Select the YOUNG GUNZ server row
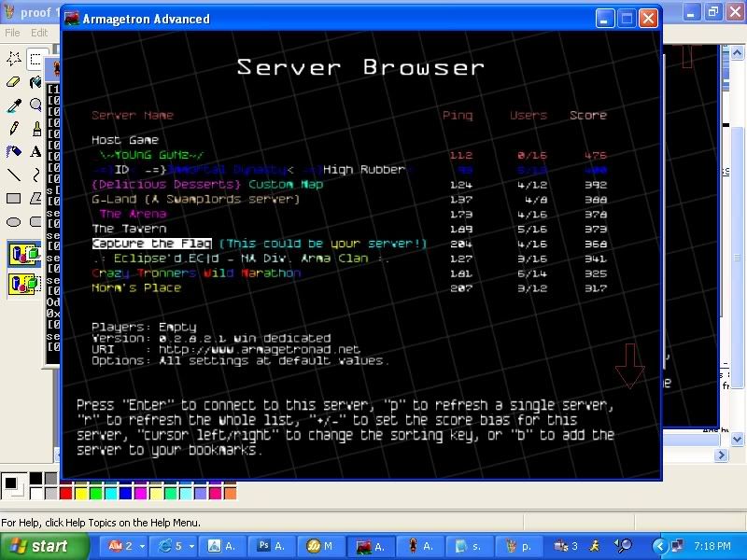The width and height of the screenshot is (747, 560). (349, 155)
